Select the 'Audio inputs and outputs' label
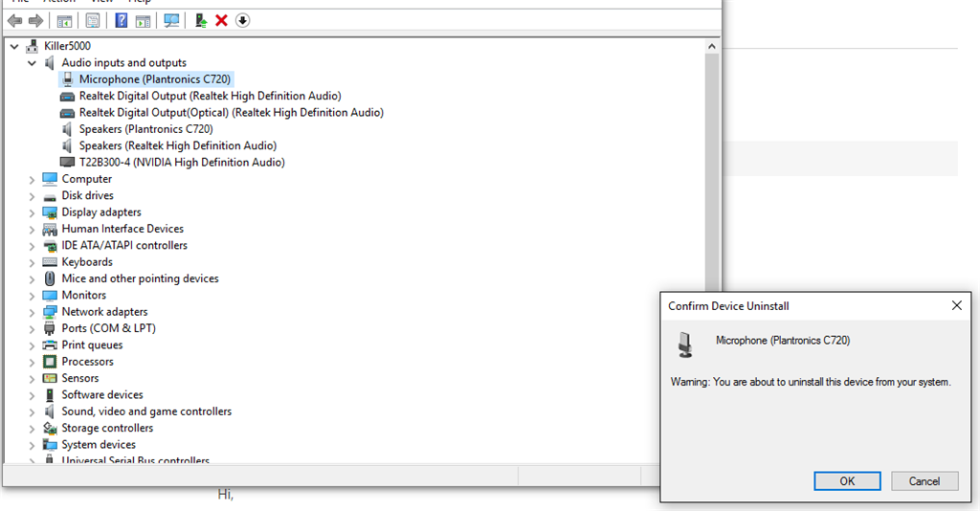The width and height of the screenshot is (980, 511). pos(123,62)
